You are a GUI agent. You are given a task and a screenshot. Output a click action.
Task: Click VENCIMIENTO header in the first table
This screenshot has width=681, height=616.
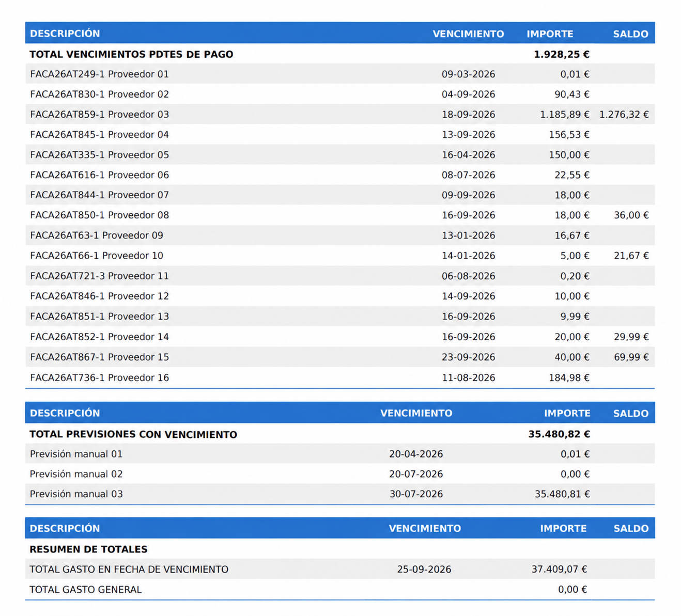pyautogui.click(x=468, y=34)
